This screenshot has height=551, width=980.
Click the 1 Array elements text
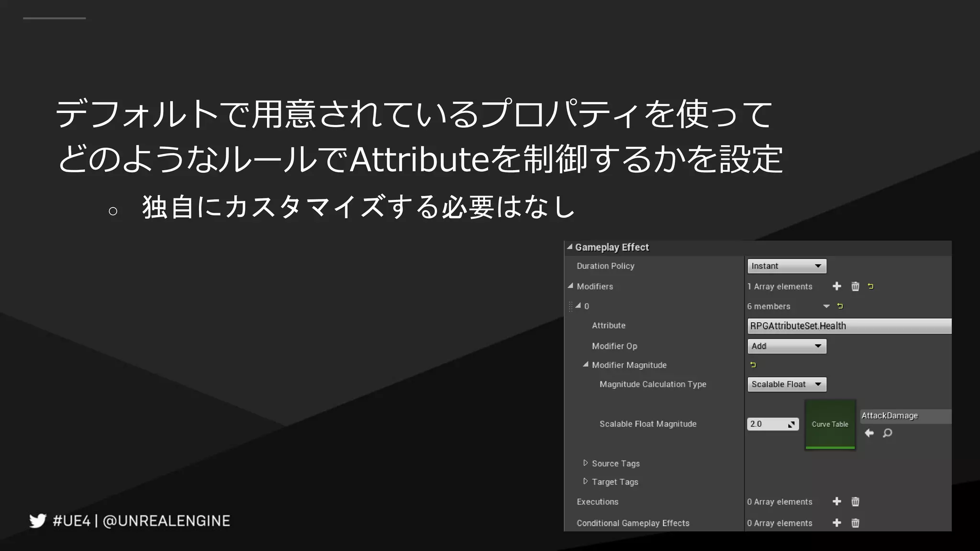(x=780, y=287)
